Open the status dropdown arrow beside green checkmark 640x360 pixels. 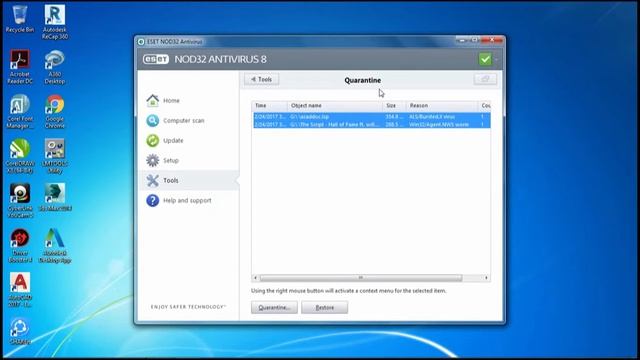pos(496,60)
